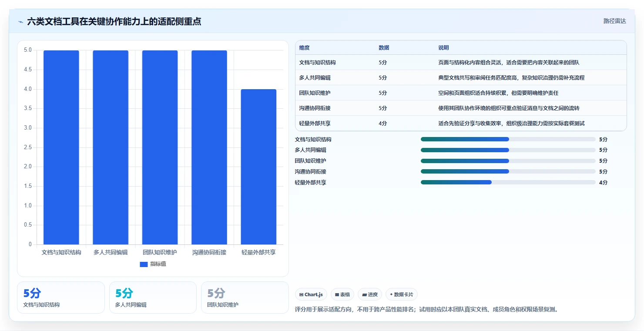The height and width of the screenshot is (331, 644).
Task: Click the Chart.js chip
Action: tap(311, 294)
